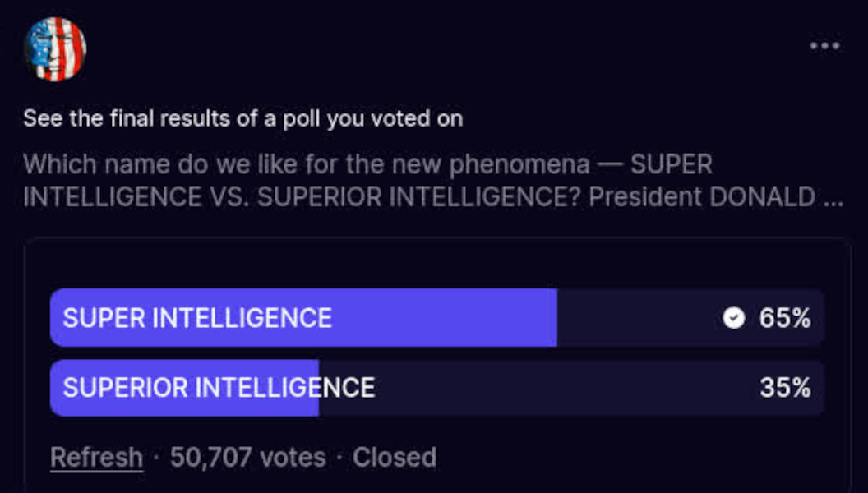Click the 'SUPER INTELLIGENCE' option label text
868x493 pixels.
coord(197,318)
